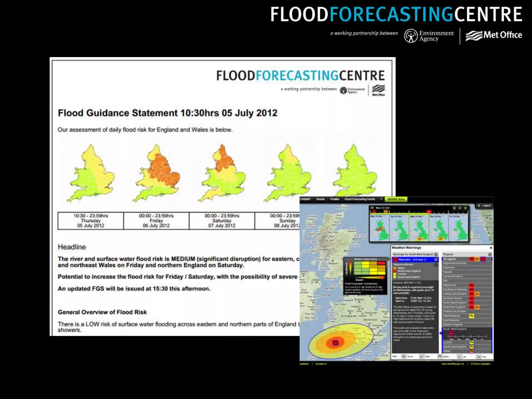
Task: Click the green NSWWS demo button
Action: tap(396, 199)
